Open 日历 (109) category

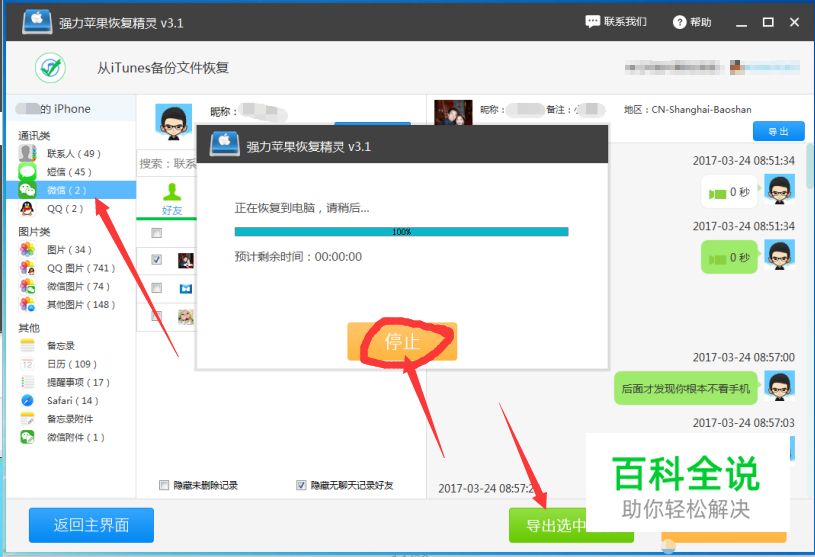pos(71,364)
